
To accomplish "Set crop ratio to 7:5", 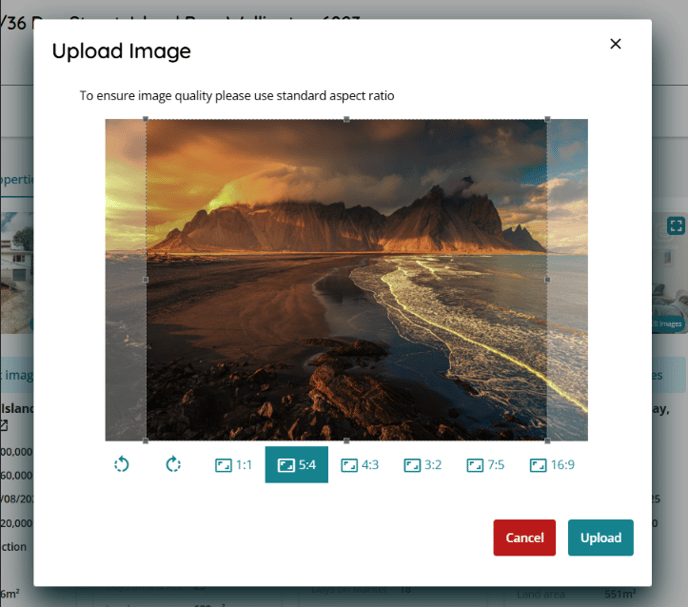I will (486, 465).
